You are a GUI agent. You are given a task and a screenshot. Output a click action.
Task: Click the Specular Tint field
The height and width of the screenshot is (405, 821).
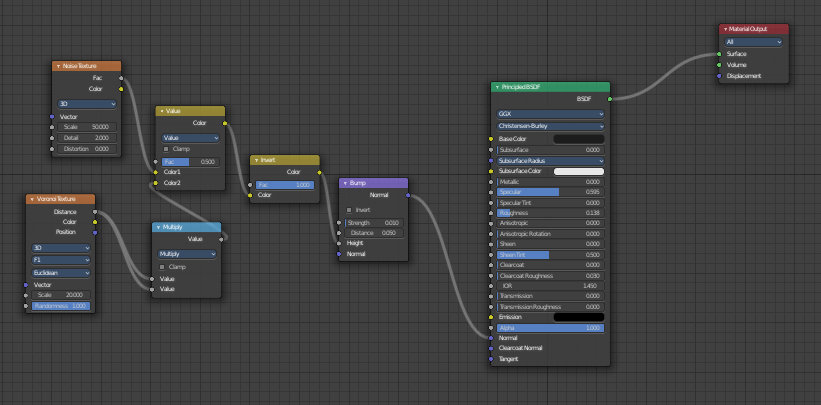(x=550, y=203)
